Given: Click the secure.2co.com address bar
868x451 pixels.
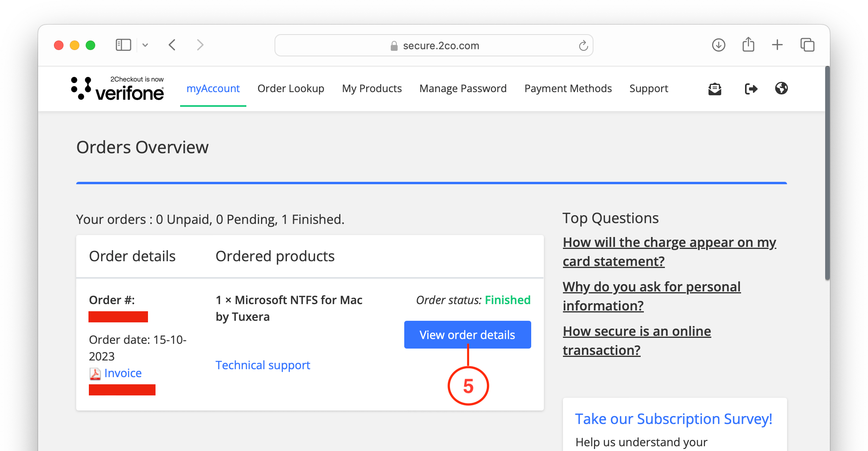Looking at the screenshot, I should 434,46.
